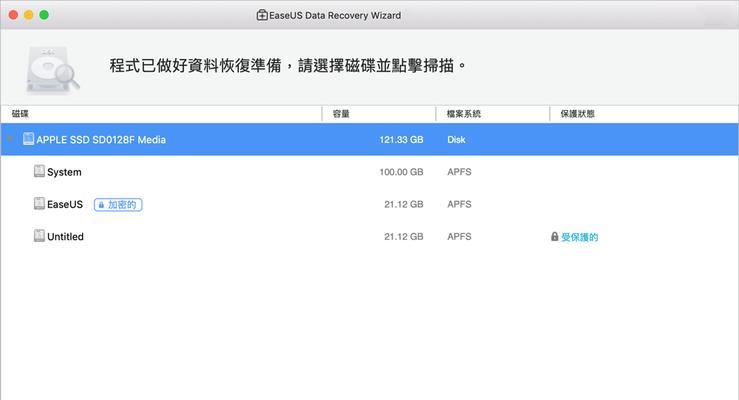Maximize the window with the green button

[x=44, y=15]
